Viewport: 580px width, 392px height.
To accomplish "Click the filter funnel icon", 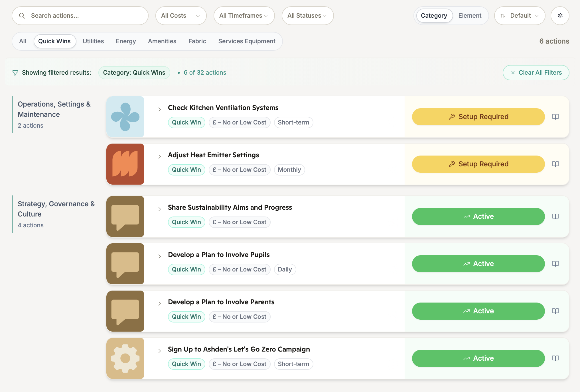I will point(15,73).
